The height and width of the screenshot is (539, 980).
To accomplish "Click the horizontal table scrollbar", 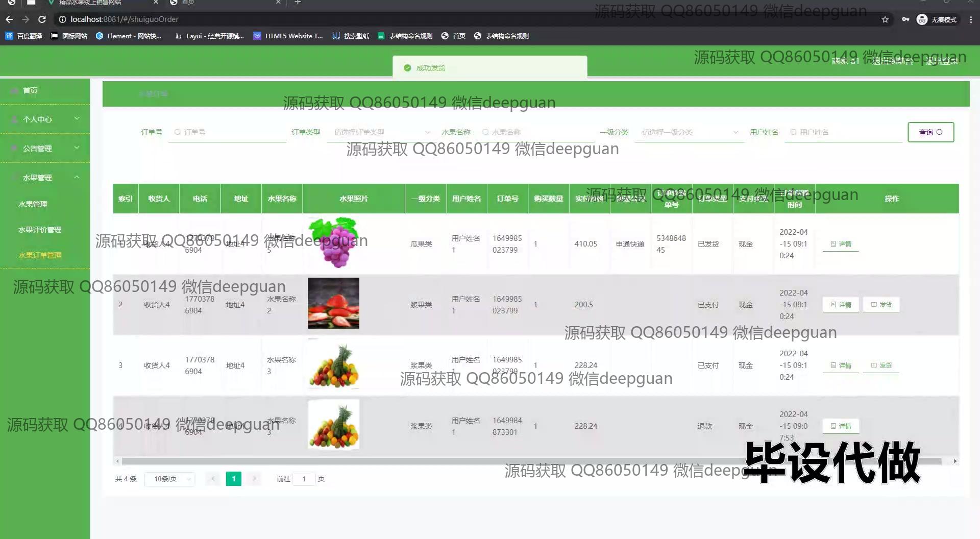I will [531, 461].
